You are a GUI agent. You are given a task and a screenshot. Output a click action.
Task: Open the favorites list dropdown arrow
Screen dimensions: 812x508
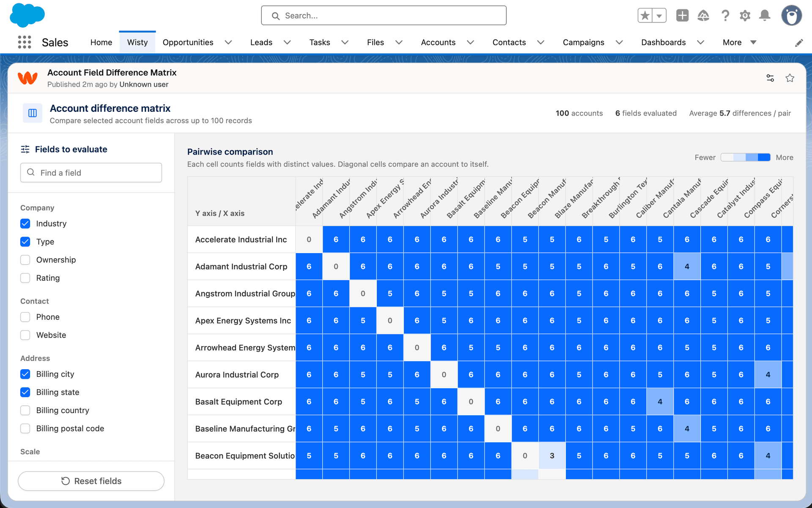(x=659, y=16)
